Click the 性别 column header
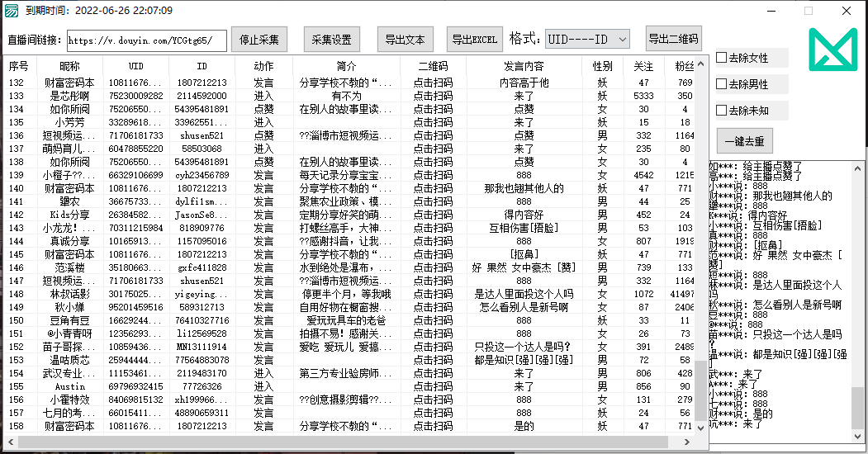Screen dimensions: 868x454 click(x=602, y=66)
